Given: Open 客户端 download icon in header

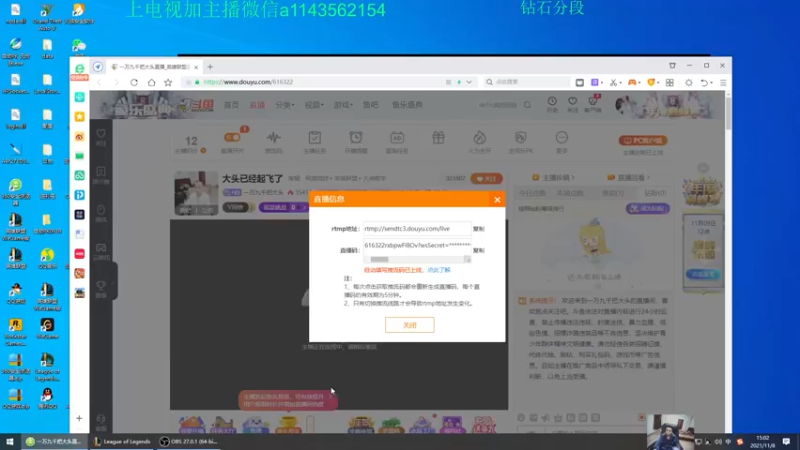Looking at the screenshot, I should tap(593, 104).
